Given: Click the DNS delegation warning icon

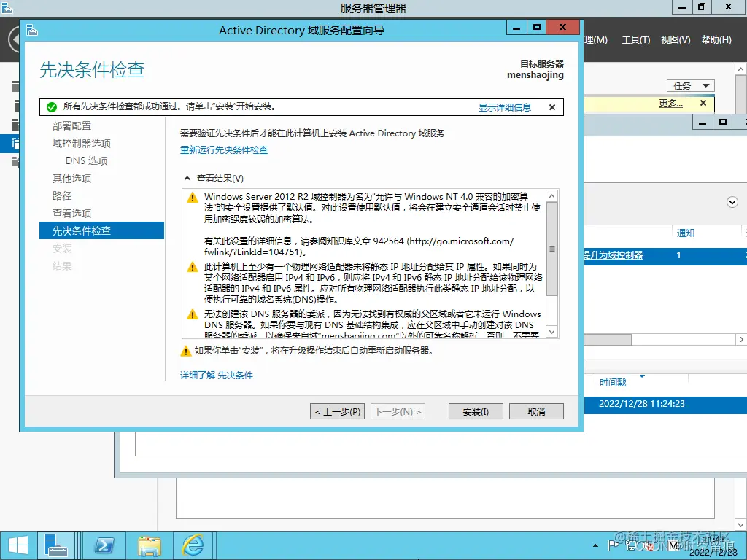Looking at the screenshot, I should [193, 314].
